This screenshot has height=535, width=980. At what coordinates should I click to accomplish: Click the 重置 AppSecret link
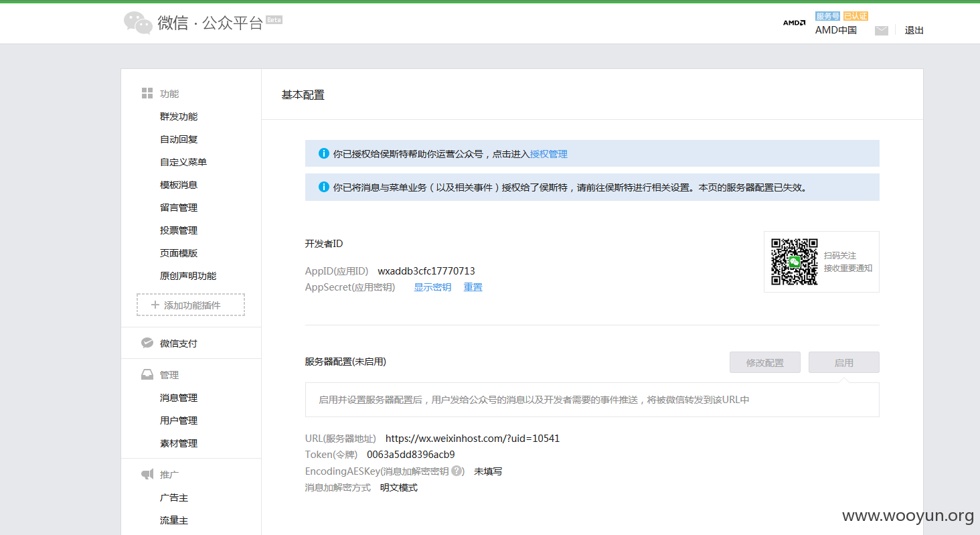[473, 287]
